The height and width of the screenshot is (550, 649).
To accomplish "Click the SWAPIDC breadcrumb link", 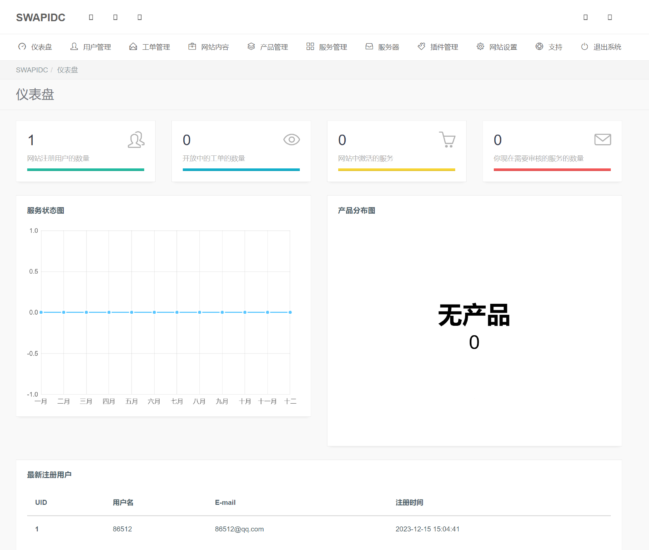I will 31,70.
